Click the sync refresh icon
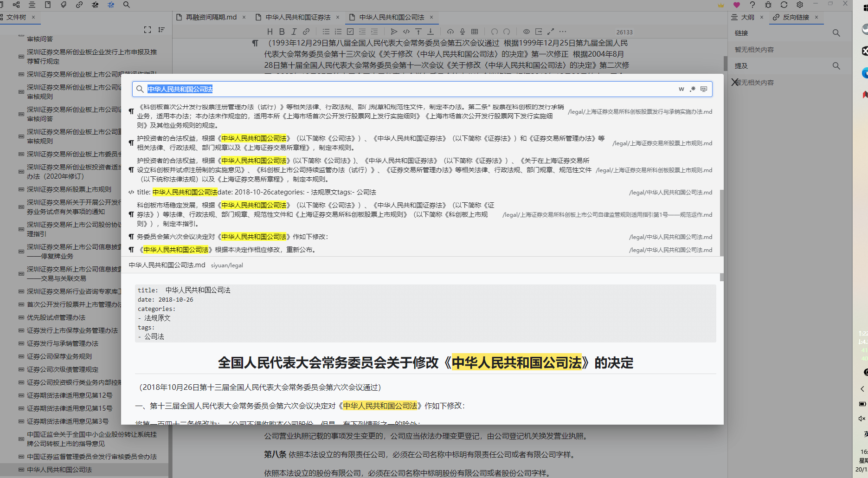The image size is (868, 478). [784, 5]
